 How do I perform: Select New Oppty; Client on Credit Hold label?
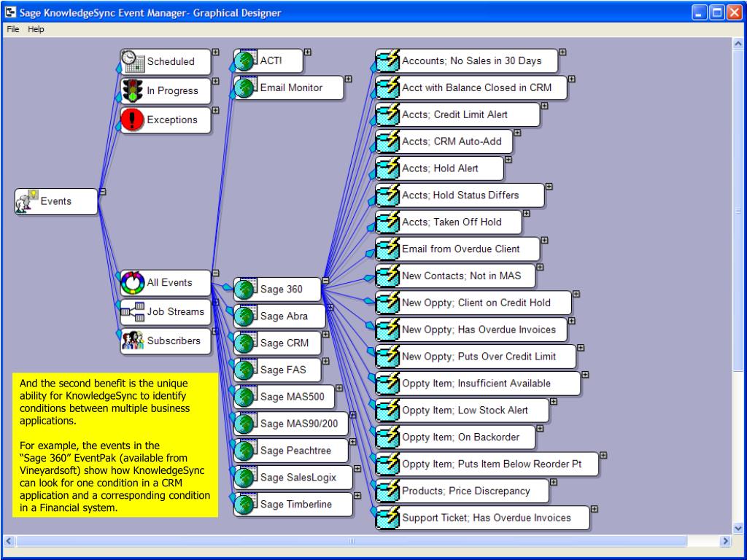(x=476, y=303)
